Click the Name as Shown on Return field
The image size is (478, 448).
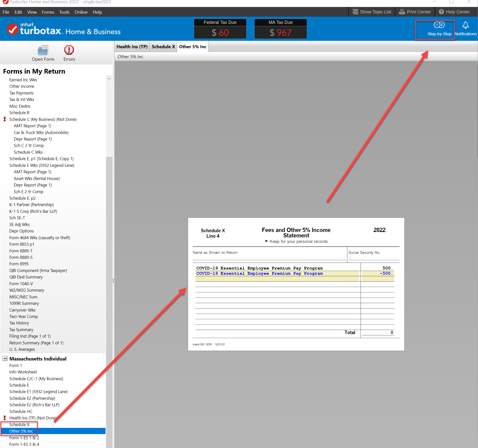point(269,257)
